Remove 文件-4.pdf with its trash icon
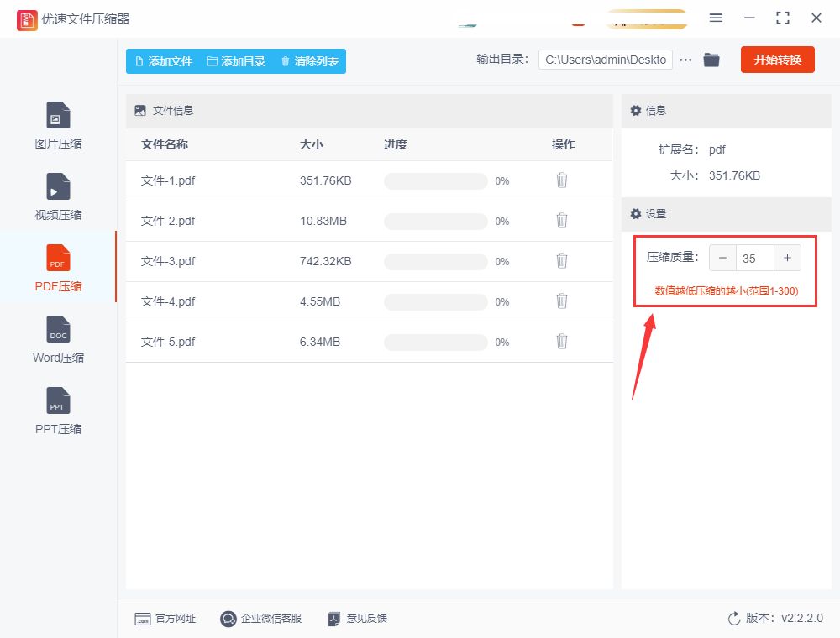 [561, 301]
